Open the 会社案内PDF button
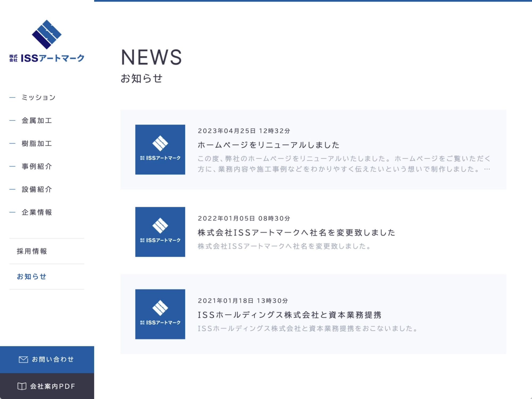Image resolution: width=532 pixels, height=399 pixels. click(x=52, y=386)
